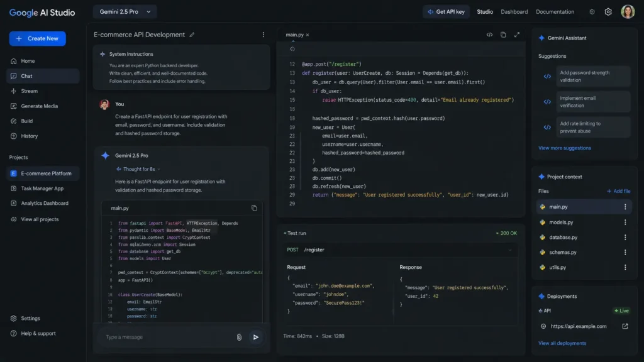This screenshot has height=362, width=644.
Task: Switch to the Dashboard tab
Action: pos(514,12)
